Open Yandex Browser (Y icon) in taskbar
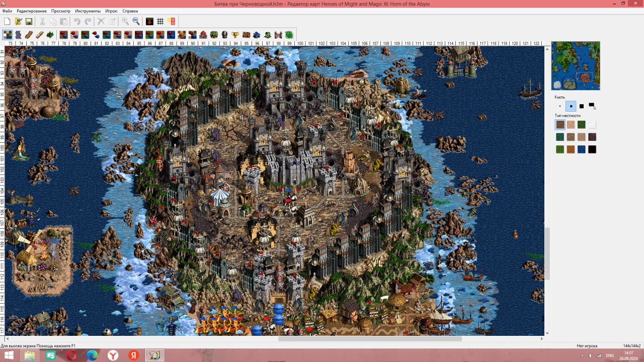The height and width of the screenshot is (362, 644). [113, 355]
